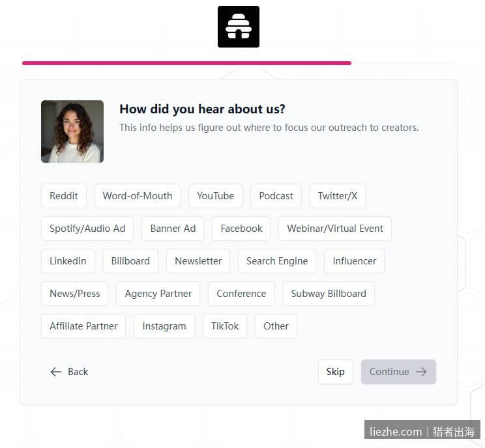Click the beehive logo icon

[x=239, y=27]
